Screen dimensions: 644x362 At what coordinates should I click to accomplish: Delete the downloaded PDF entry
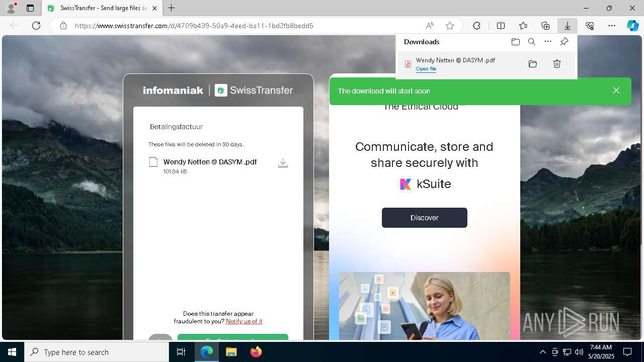[x=556, y=64]
